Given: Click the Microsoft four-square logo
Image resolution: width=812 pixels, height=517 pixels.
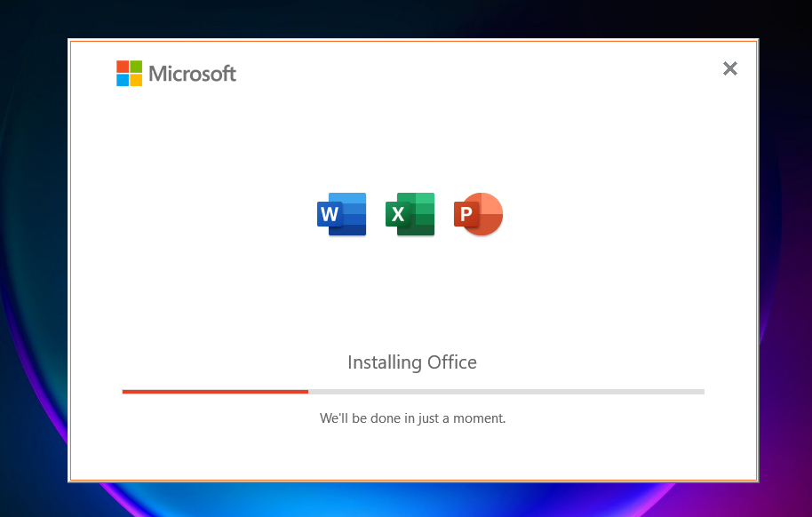Looking at the screenshot, I should click(x=129, y=73).
